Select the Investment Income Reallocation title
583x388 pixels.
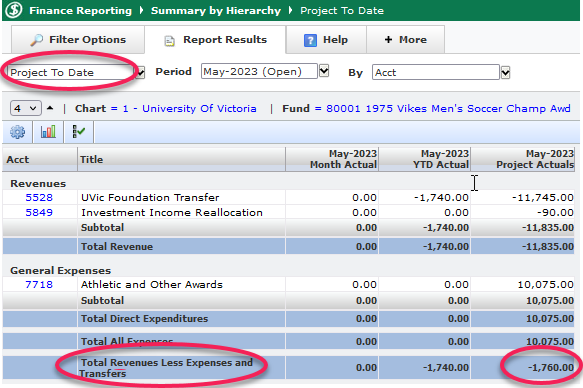pos(172,213)
